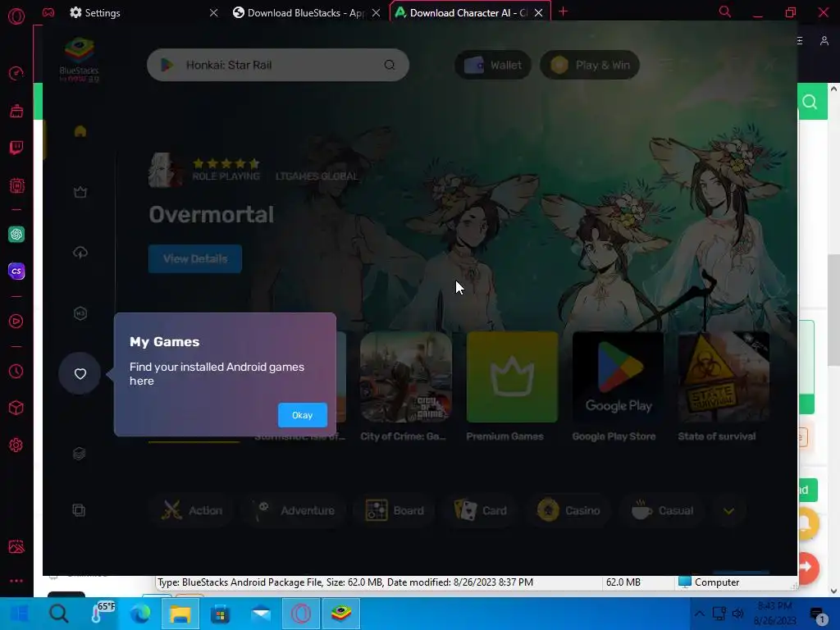Select the Action category
The height and width of the screenshot is (630, 840).
[x=192, y=510]
